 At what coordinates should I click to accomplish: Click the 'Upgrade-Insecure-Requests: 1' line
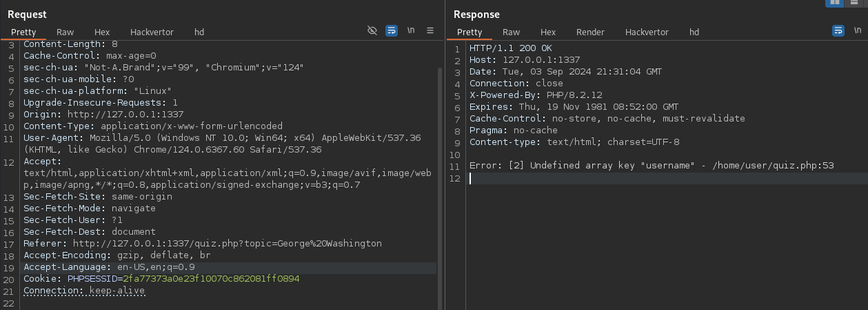[x=101, y=103]
